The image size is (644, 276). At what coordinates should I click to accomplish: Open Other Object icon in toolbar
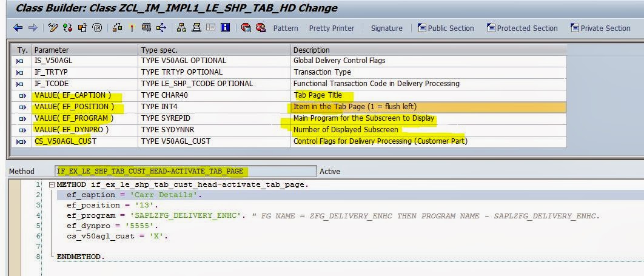click(x=82, y=28)
